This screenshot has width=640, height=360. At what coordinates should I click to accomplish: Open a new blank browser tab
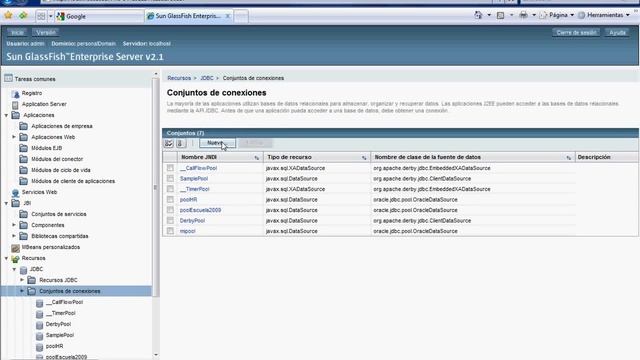point(241,16)
